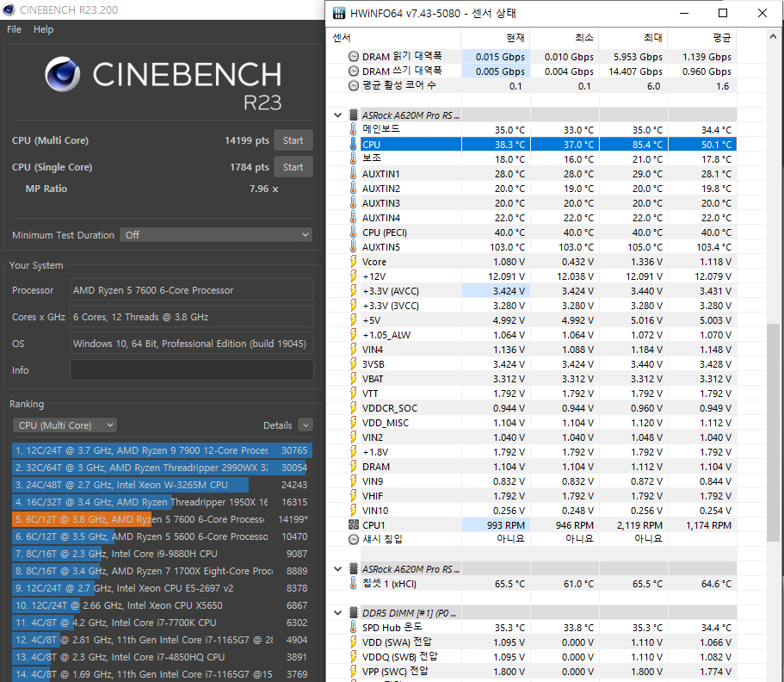Click the 최소 column header
Viewport: 784px width, 682px height.
(565, 38)
